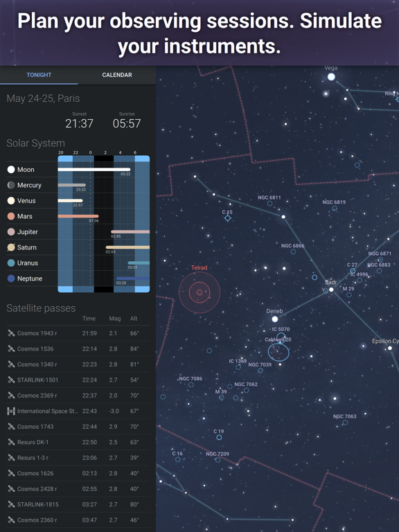The height and width of the screenshot is (532, 399).
Task: Click the satellite icon beside STARLINK-1501
Action: coord(11,380)
